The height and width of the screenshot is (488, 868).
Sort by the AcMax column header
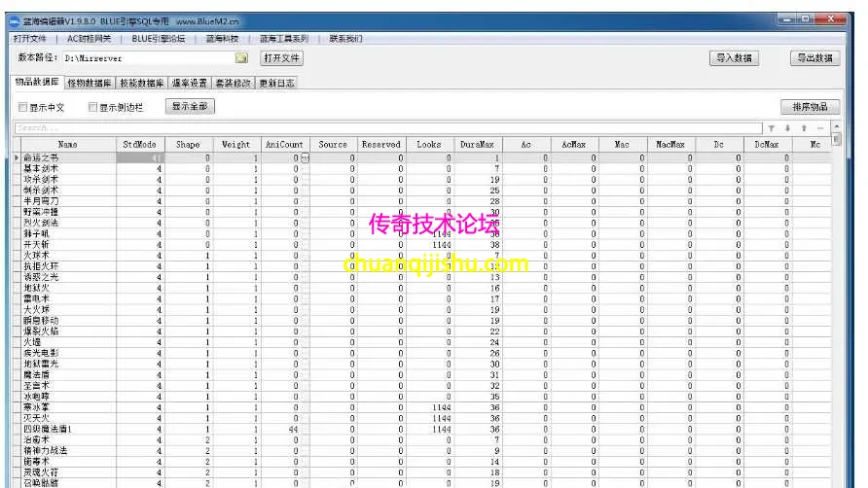click(x=574, y=145)
